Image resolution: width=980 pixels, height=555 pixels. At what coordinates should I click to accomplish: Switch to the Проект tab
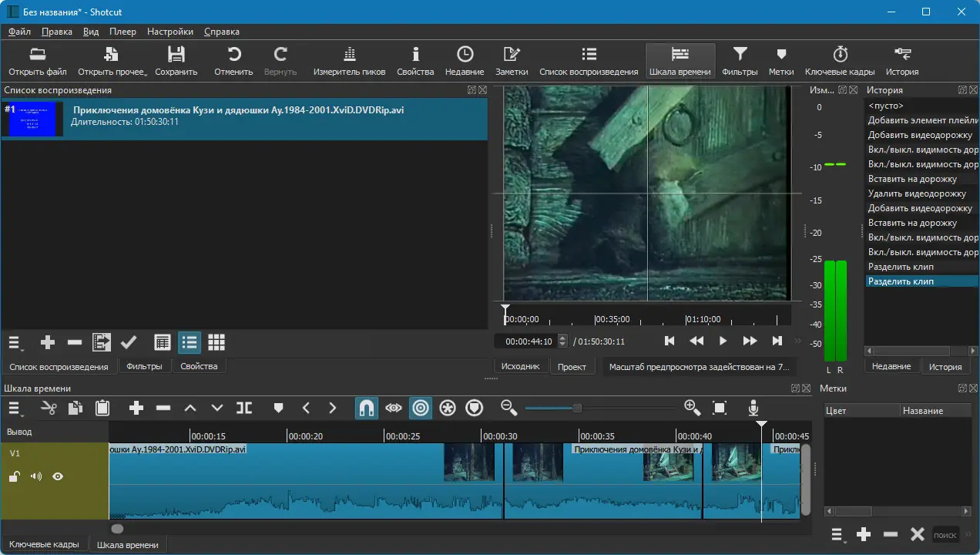pos(572,366)
